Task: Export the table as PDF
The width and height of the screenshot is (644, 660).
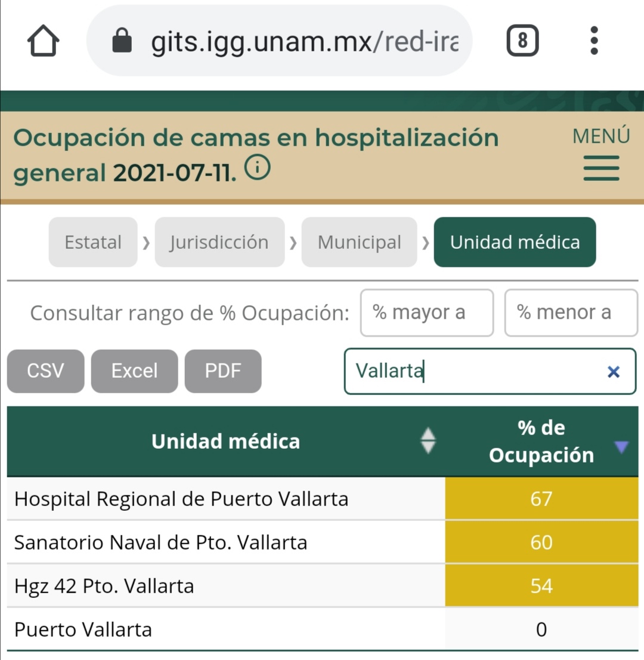Action: [223, 371]
